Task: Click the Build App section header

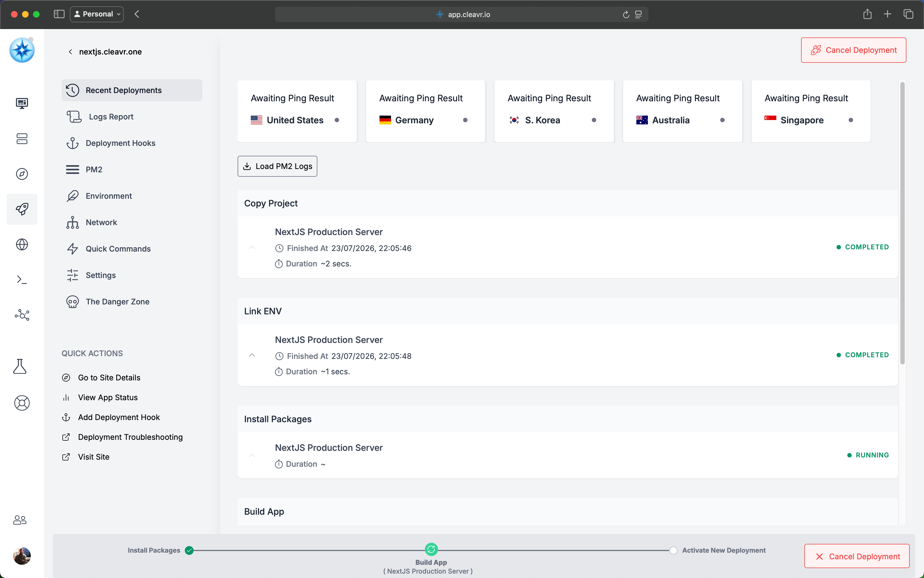Action: 567,511
